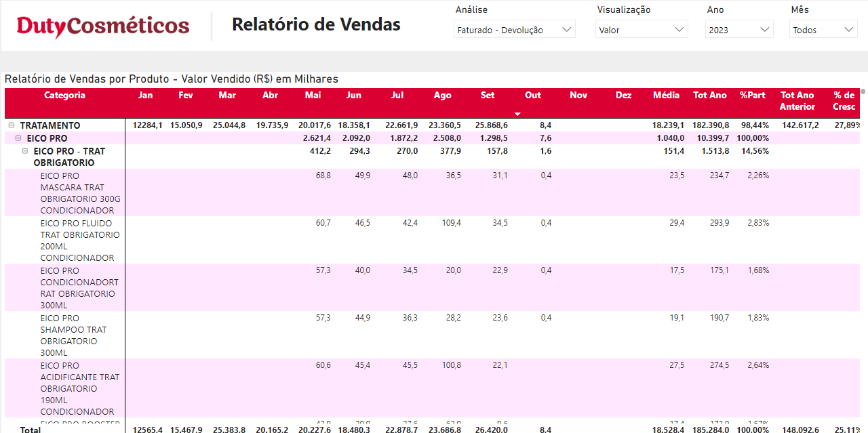Click EICO PRO Mai value 2.621,4
The image size is (868, 433).
pos(317,138)
